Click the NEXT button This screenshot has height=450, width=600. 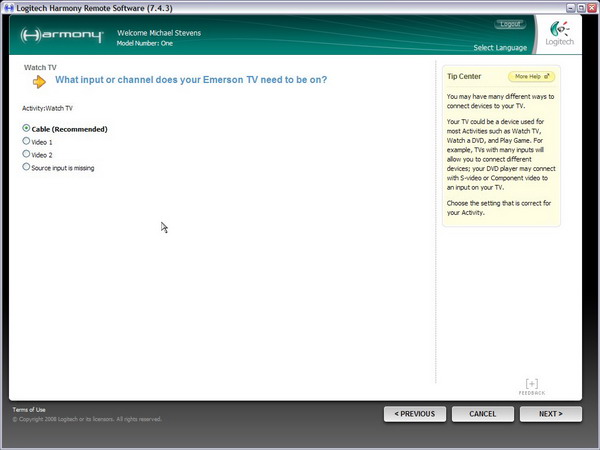coord(551,414)
